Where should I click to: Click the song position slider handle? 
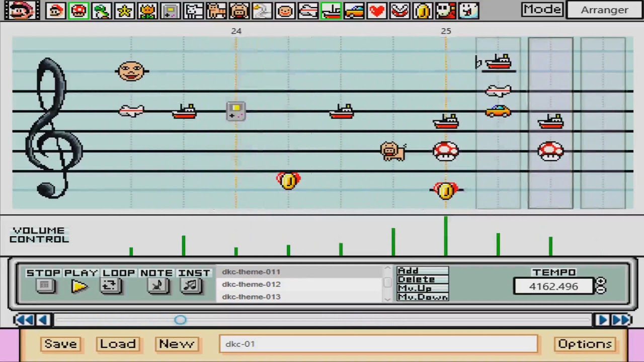(181, 320)
